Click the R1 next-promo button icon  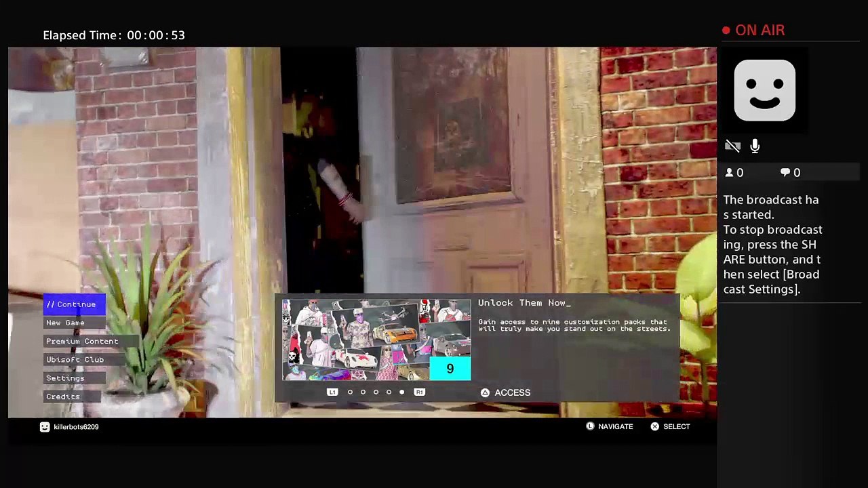420,392
